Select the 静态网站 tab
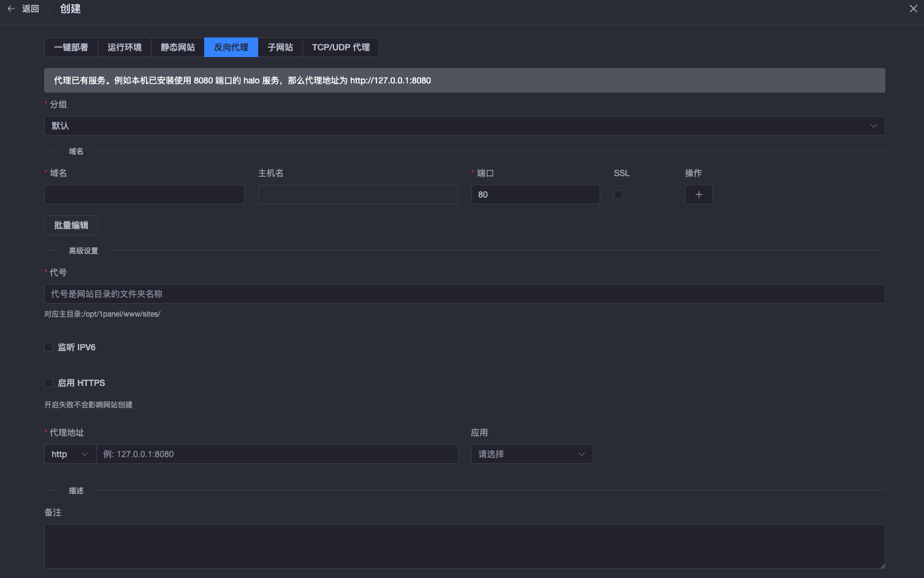924x578 pixels. pos(178,47)
